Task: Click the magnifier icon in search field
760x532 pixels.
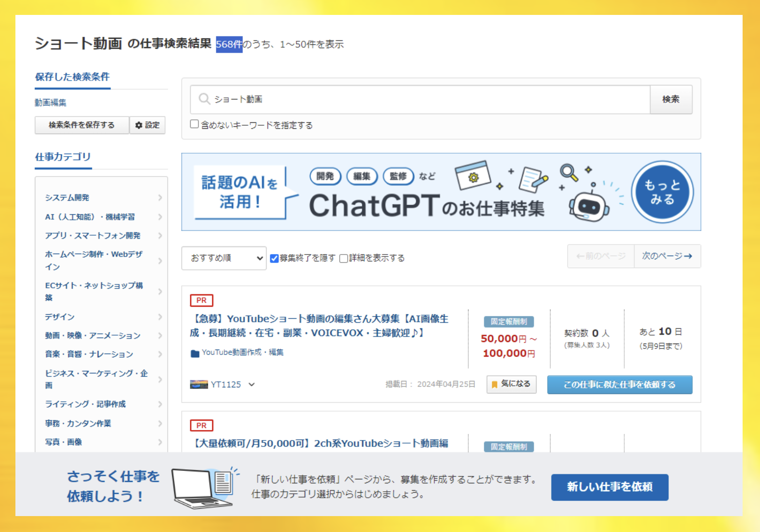Action: 204,99
